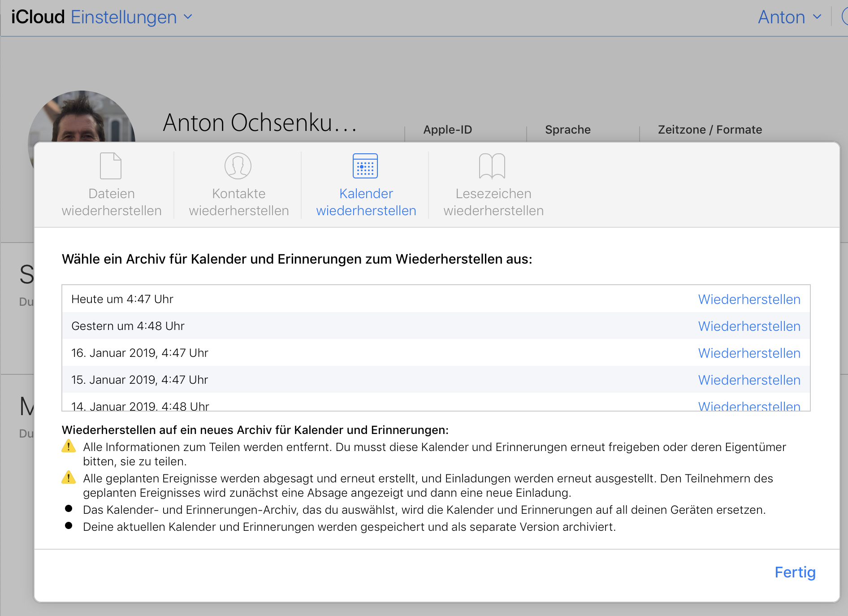Click the Anton Ochsenku… name heading
Image resolution: width=848 pixels, height=616 pixels.
260,122
